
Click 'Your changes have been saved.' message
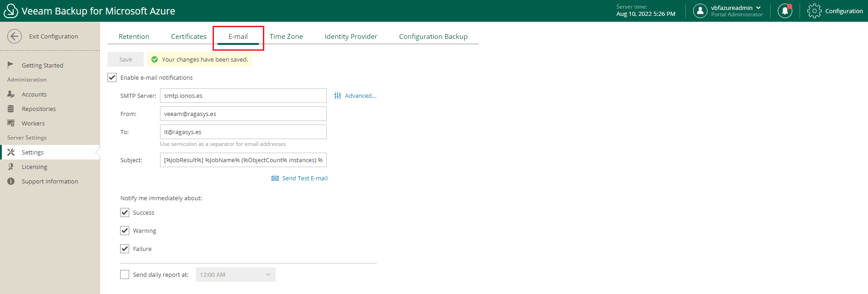pos(205,59)
